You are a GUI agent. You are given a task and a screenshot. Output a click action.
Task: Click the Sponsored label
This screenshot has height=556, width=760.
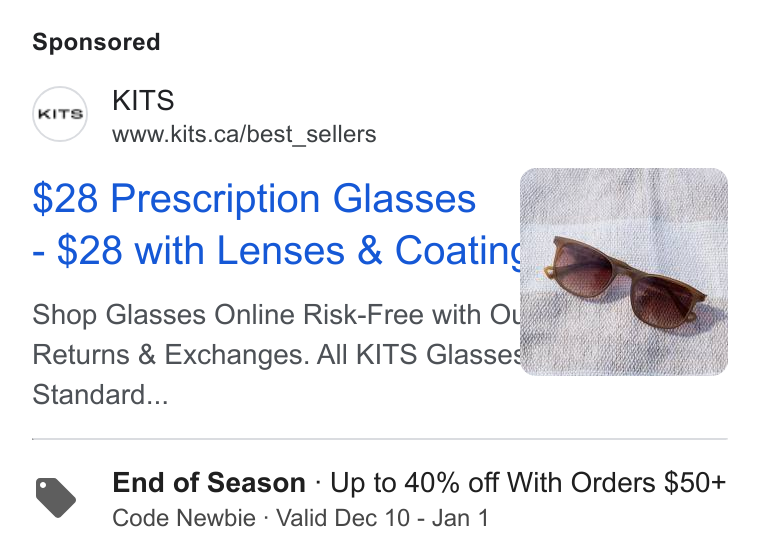(x=96, y=42)
